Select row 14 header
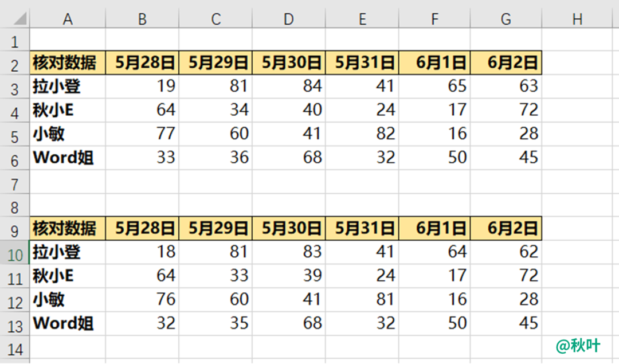Screen dimensions: 619x364 click(14, 348)
